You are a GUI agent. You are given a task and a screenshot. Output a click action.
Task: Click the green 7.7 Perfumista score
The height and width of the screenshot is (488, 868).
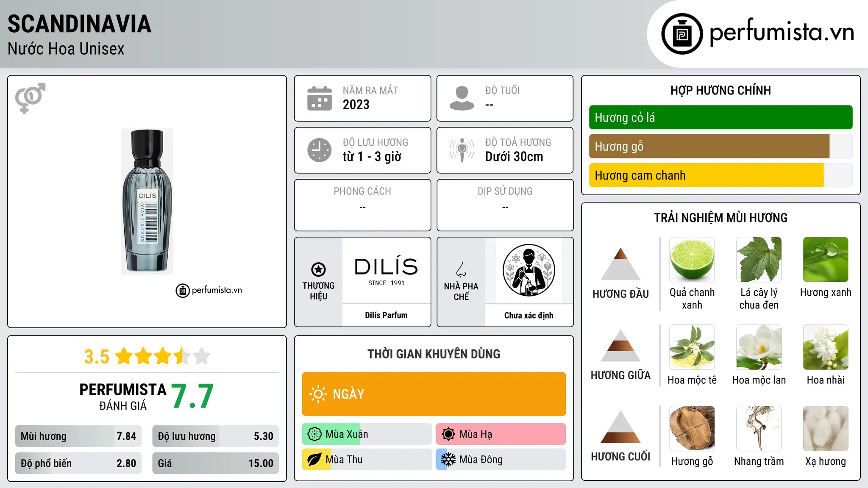tap(193, 396)
